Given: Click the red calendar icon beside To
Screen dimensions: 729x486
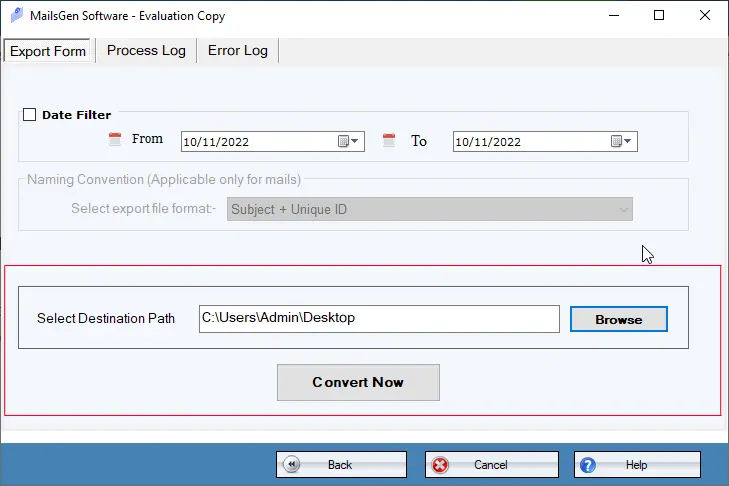Looking at the screenshot, I should point(389,140).
